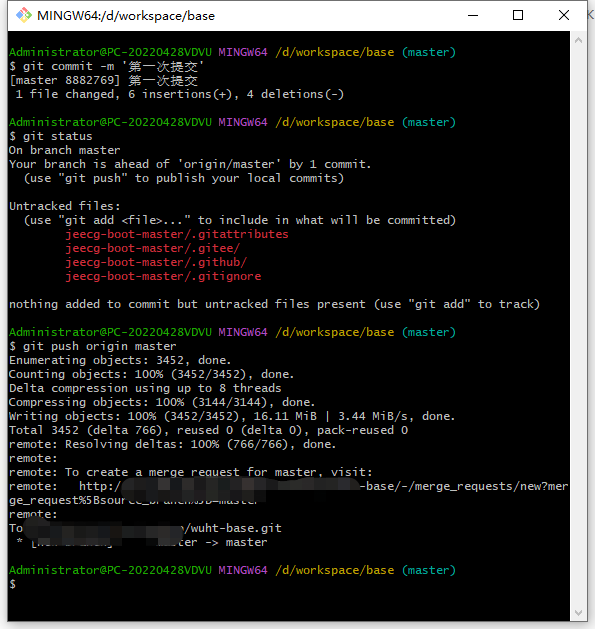Click the git commit -m command line
The image size is (595, 629).
(107, 66)
